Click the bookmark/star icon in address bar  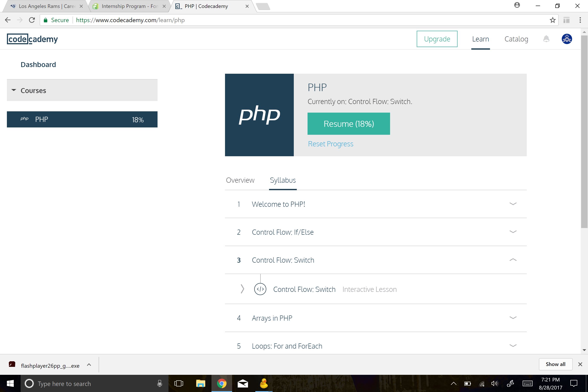pos(553,20)
